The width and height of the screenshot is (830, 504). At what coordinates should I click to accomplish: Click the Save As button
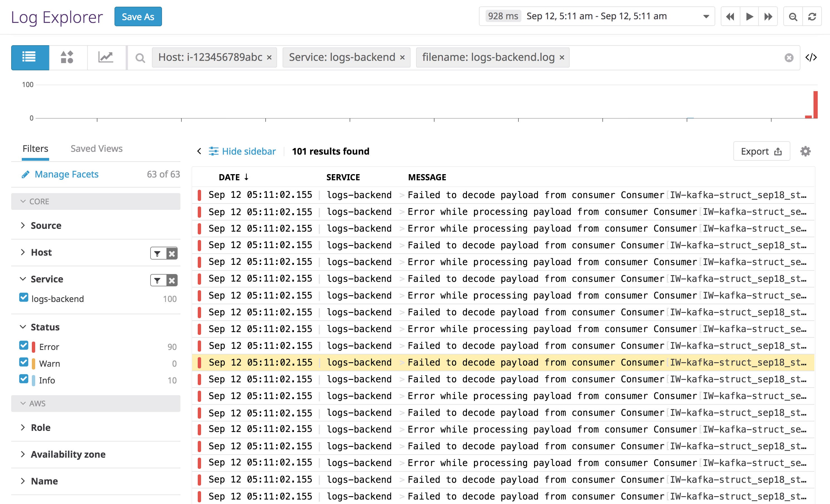click(138, 16)
